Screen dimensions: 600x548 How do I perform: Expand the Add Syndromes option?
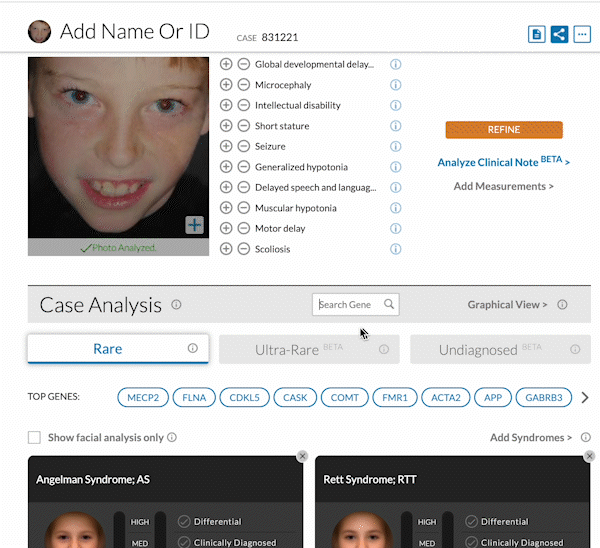click(x=530, y=438)
